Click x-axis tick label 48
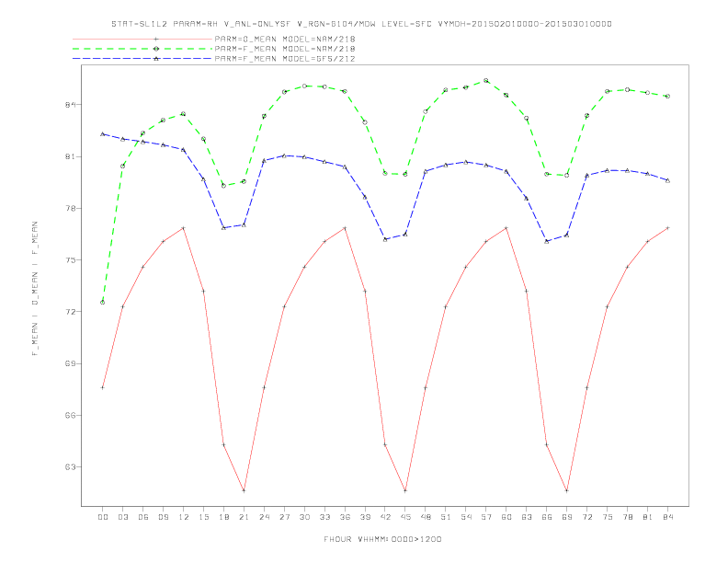Screen dimensions: 728x563 426,517
